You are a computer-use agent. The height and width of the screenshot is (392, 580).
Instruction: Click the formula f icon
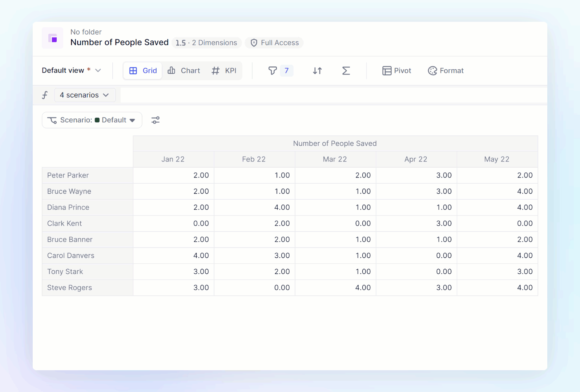(x=45, y=95)
